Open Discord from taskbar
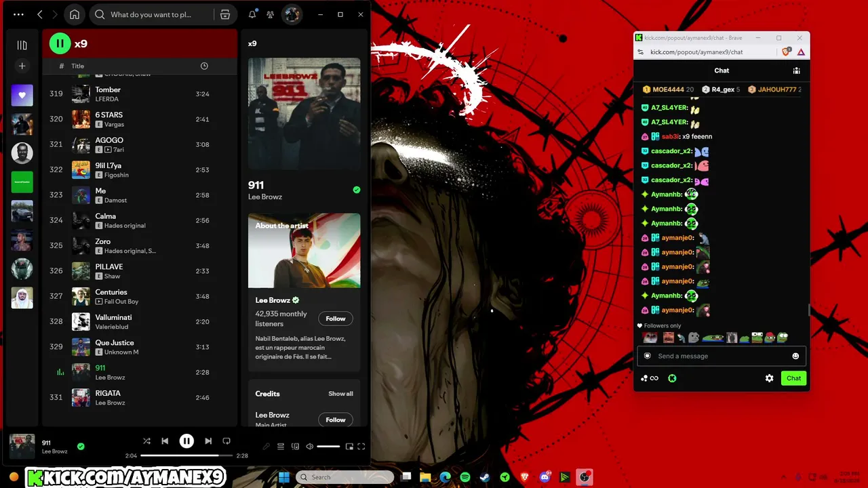Image resolution: width=868 pixels, height=488 pixels. click(x=545, y=477)
